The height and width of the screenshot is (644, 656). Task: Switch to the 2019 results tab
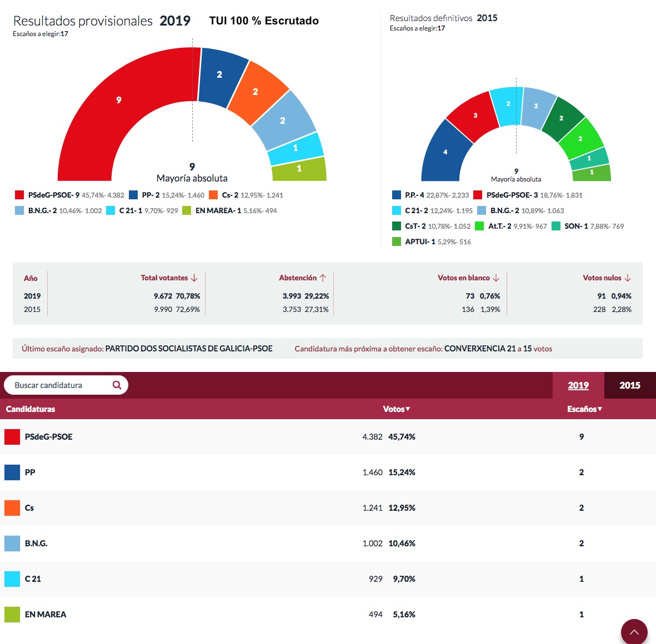(x=578, y=385)
